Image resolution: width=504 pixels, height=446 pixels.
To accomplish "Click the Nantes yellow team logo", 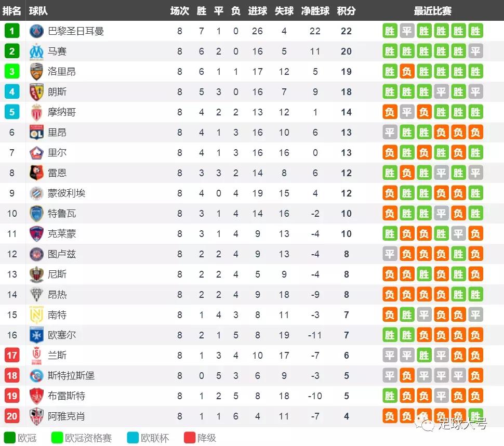I will pos(36,315).
